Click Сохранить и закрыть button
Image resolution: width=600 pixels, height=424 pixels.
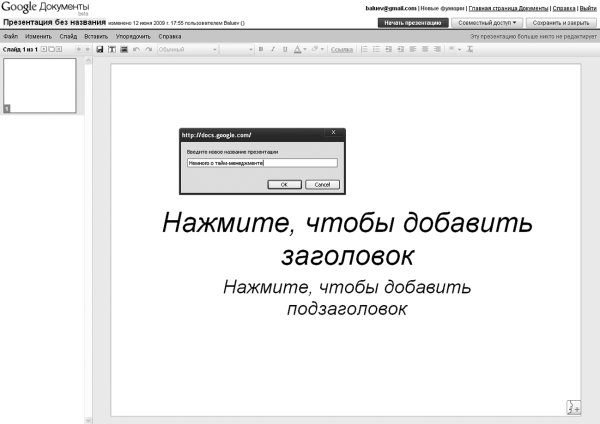[561, 23]
